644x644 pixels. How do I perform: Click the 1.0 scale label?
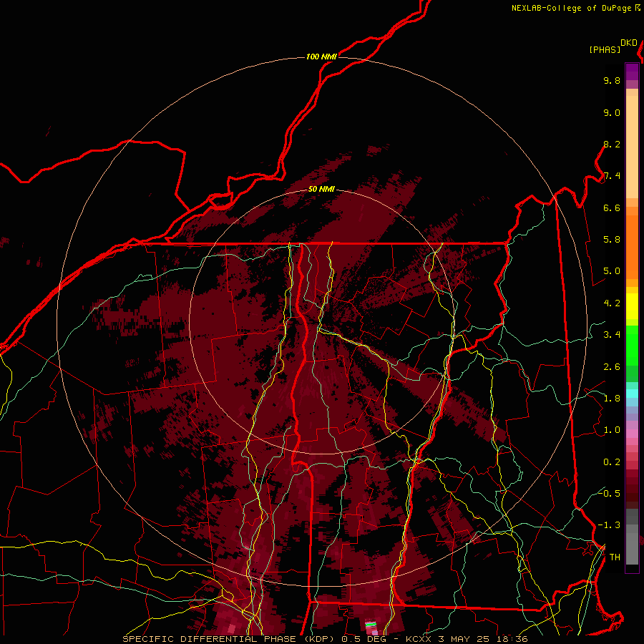pos(612,430)
